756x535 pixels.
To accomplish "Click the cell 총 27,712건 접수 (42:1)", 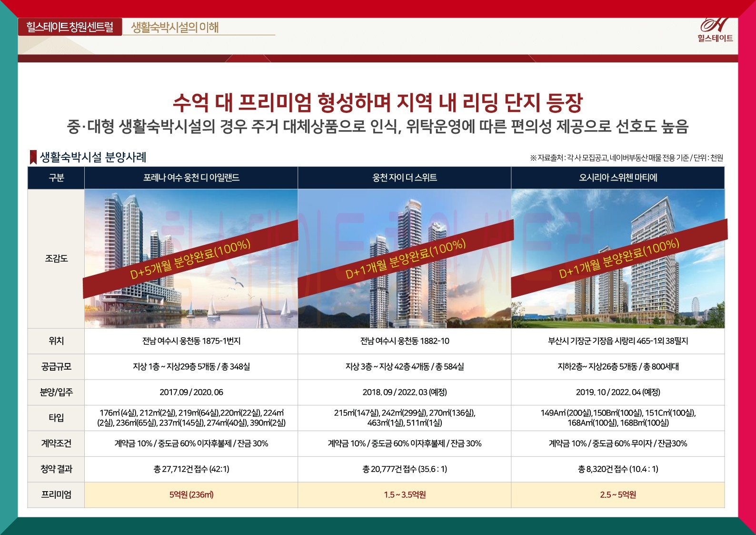I will click(191, 469).
